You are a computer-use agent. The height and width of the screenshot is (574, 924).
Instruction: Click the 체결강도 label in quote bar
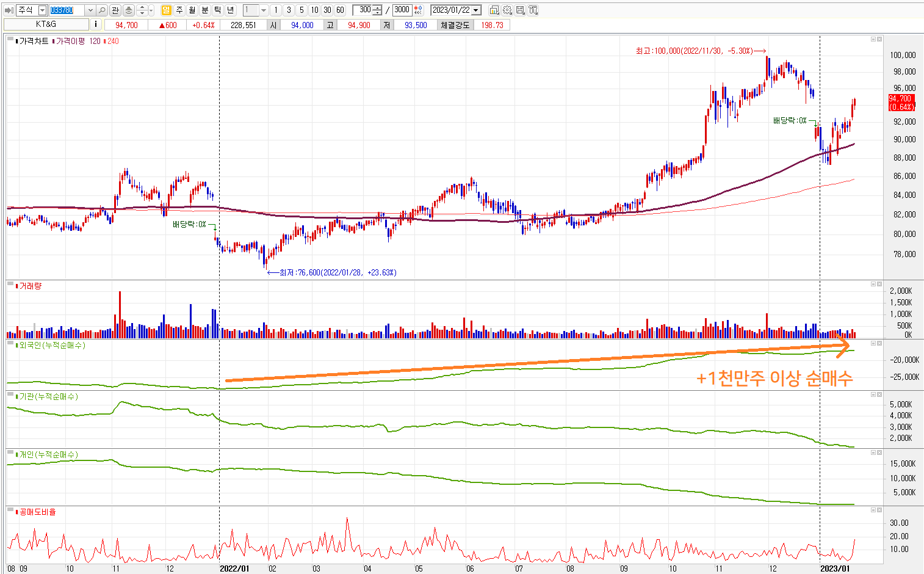(455, 25)
